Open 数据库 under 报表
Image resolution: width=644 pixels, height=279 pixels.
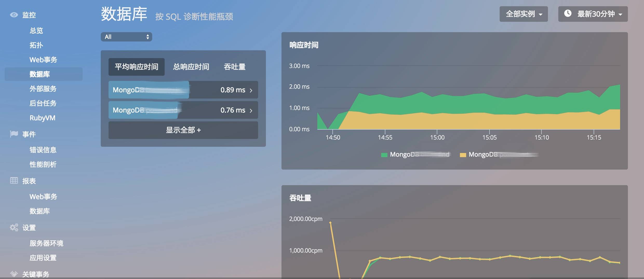pyautogui.click(x=40, y=211)
